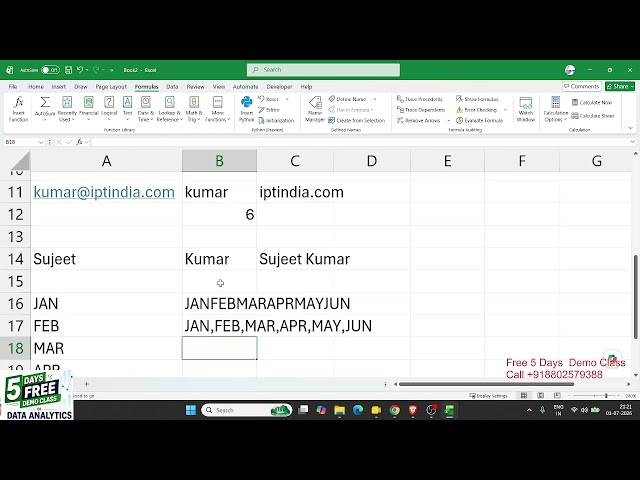Click Trace Dependents

(x=421, y=110)
